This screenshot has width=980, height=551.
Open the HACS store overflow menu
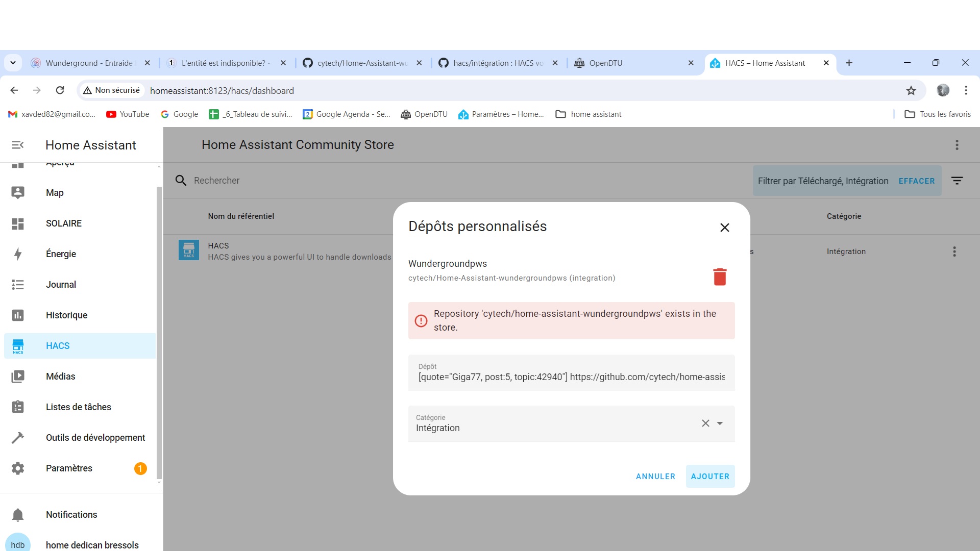[x=957, y=145]
